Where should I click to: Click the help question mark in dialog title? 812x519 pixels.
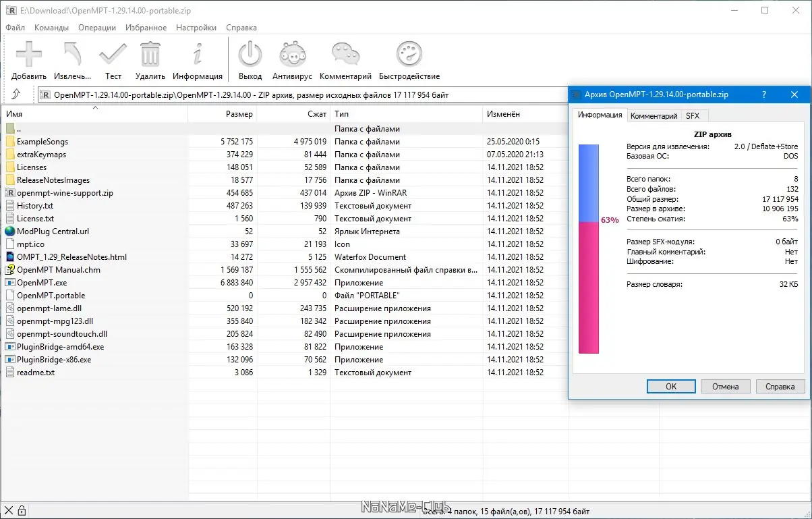(764, 95)
